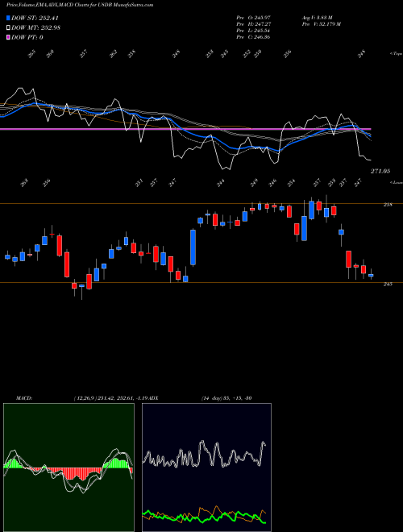Viewport: 403px width, 532px height.
Task: Click the magenta DOW PT legend swatch
Action: pyautogui.click(x=8, y=37)
